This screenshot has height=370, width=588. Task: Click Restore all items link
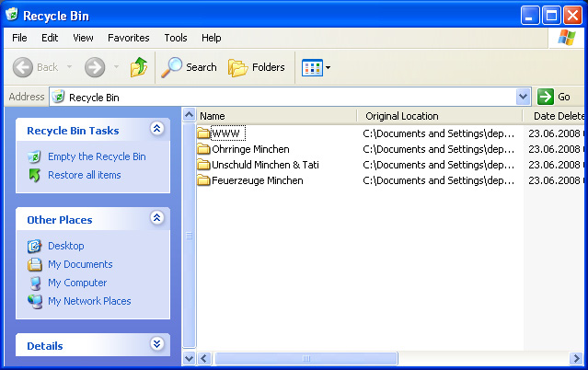(84, 175)
